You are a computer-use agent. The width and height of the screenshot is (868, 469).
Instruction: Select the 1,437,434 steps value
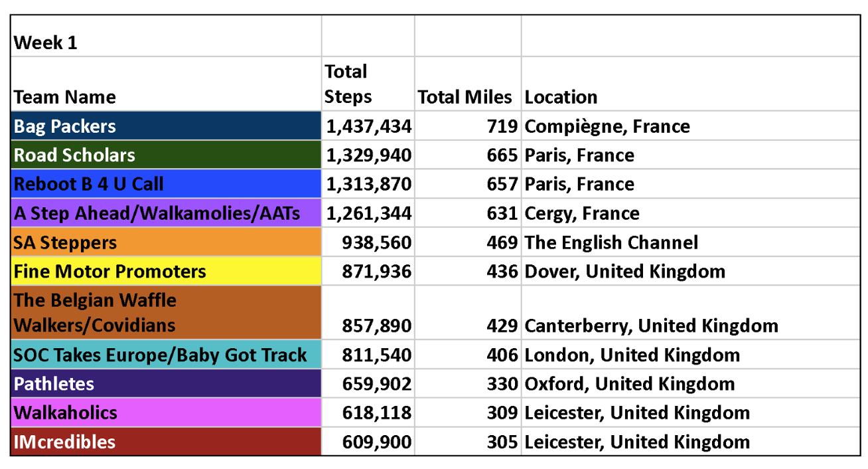tap(368, 126)
